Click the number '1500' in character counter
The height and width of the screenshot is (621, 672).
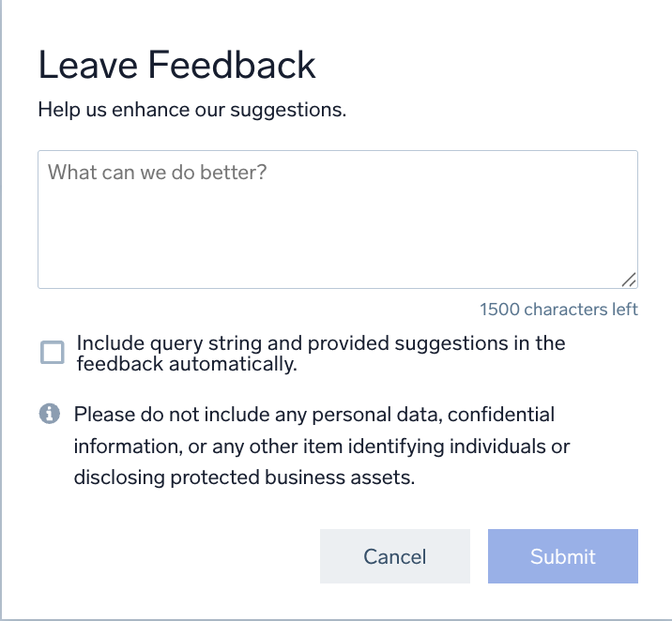499,310
